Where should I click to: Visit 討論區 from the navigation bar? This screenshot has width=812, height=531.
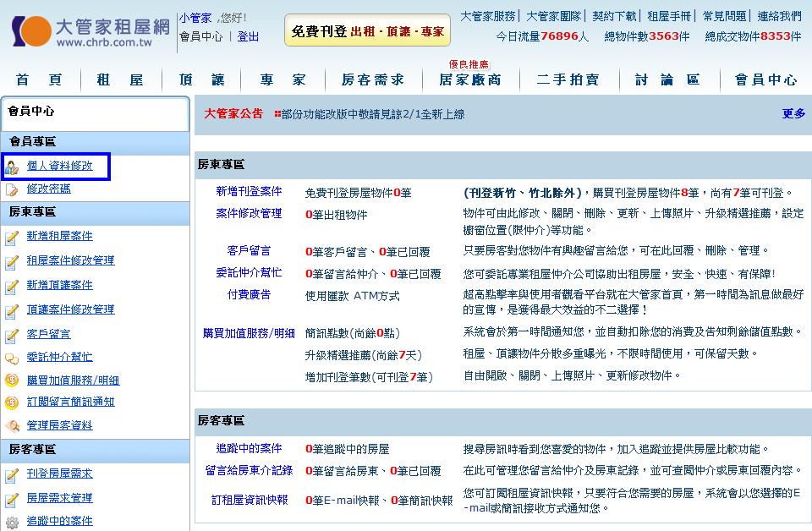pyautogui.click(x=668, y=79)
